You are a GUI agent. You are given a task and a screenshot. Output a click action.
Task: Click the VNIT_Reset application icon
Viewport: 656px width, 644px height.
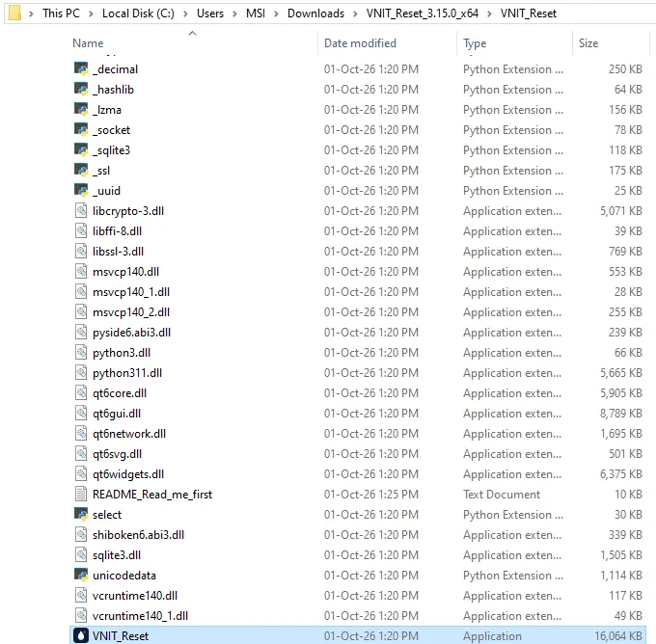[81, 636]
